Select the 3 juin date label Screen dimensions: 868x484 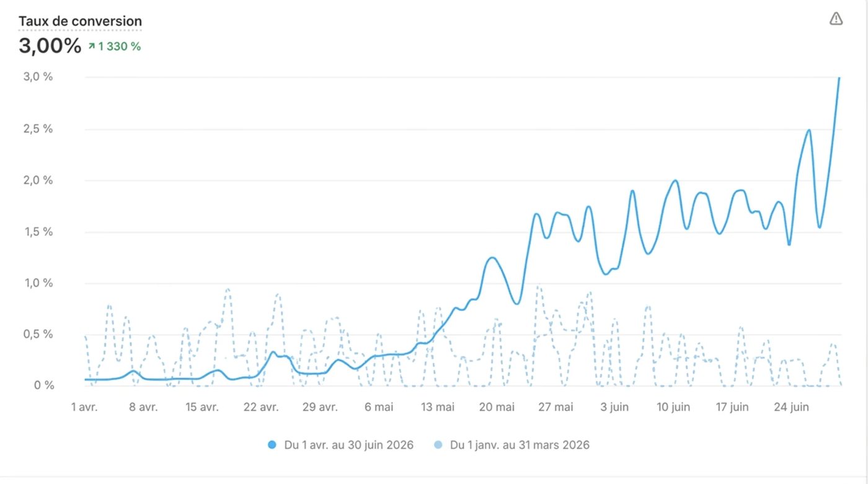click(x=614, y=407)
